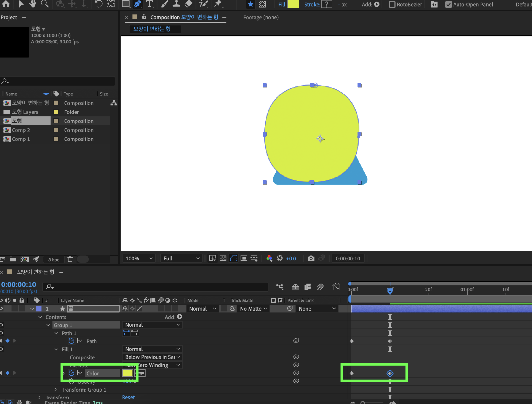
Task: Open the Below Previous composite dropdown
Action: [152, 357]
